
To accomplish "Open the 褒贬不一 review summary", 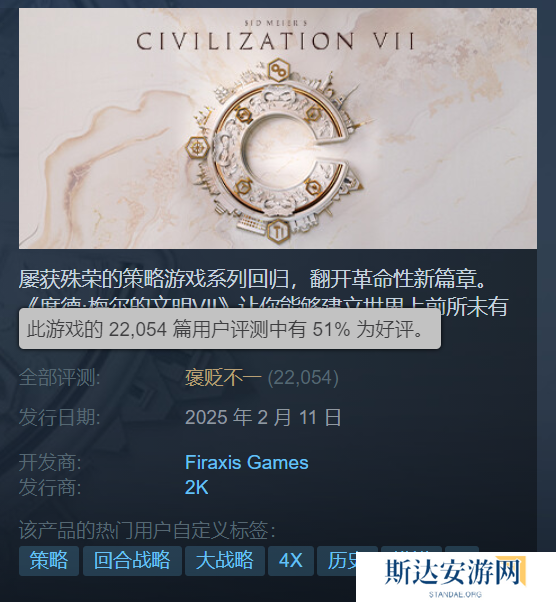I will point(223,378).
